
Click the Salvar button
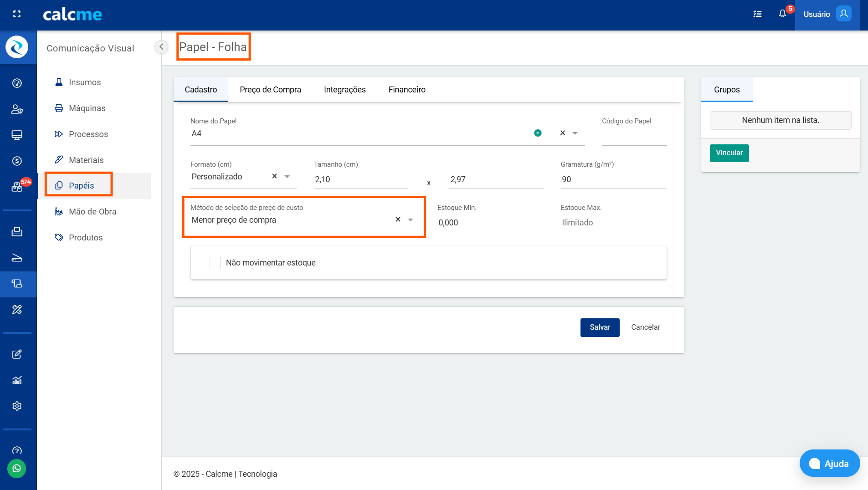pos(600,327)
